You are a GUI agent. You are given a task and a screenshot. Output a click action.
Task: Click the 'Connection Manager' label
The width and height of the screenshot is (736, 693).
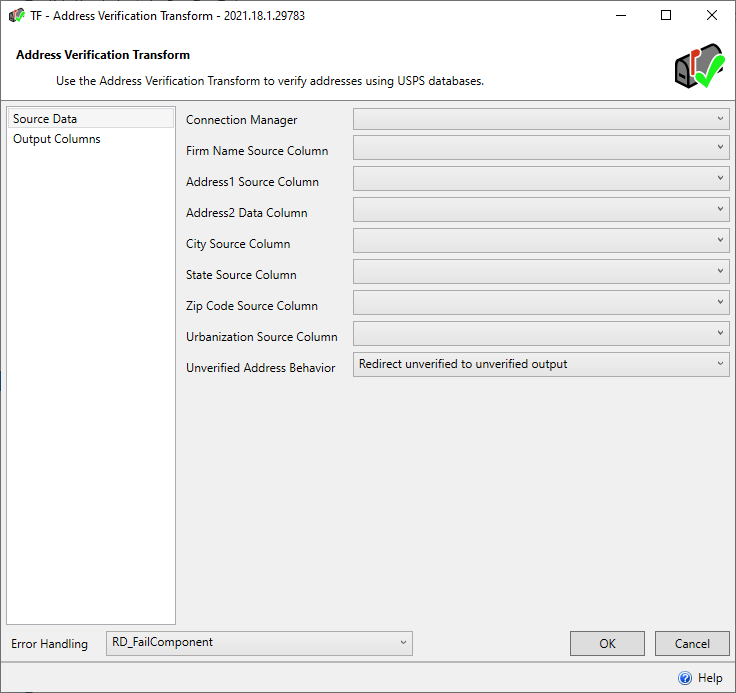(241, 120)
